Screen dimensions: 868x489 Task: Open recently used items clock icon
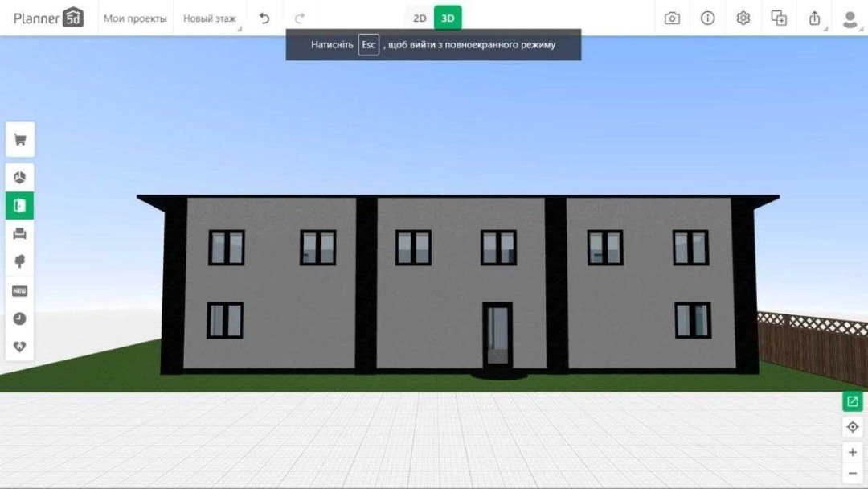[x=20, y=318]
